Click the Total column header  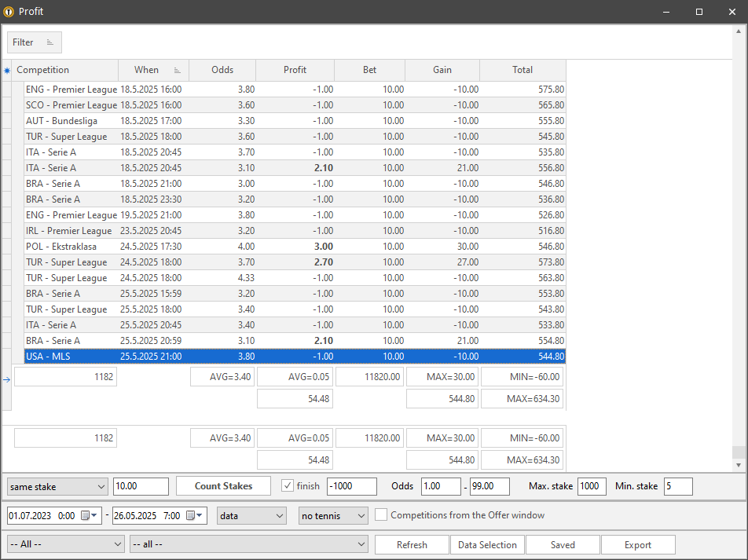[522, 70]
